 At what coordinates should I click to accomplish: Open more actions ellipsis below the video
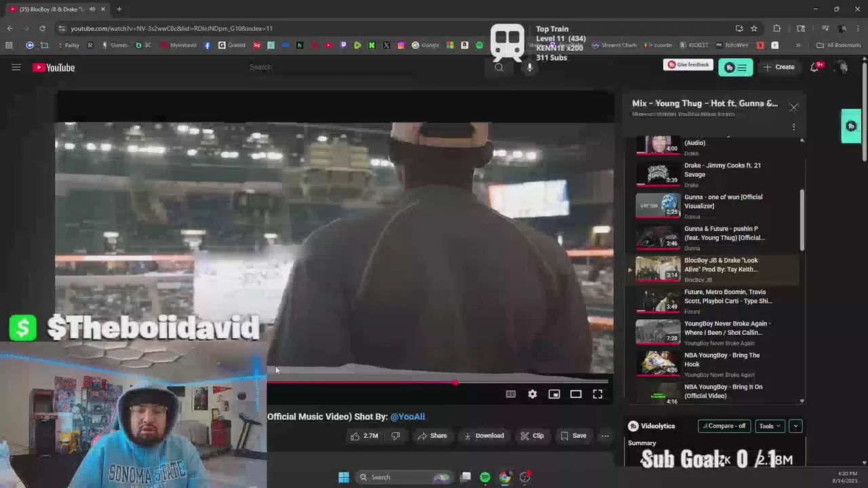click(x=605, y=436)
